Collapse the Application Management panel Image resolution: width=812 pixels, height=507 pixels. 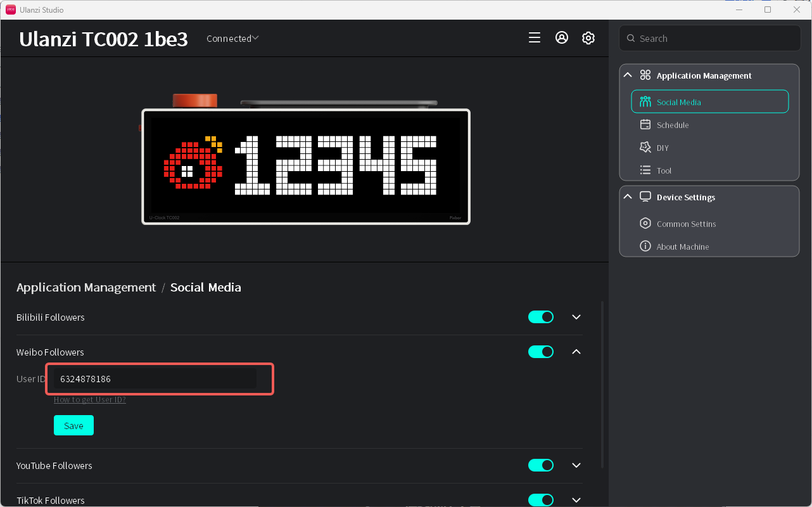[628, 75]
